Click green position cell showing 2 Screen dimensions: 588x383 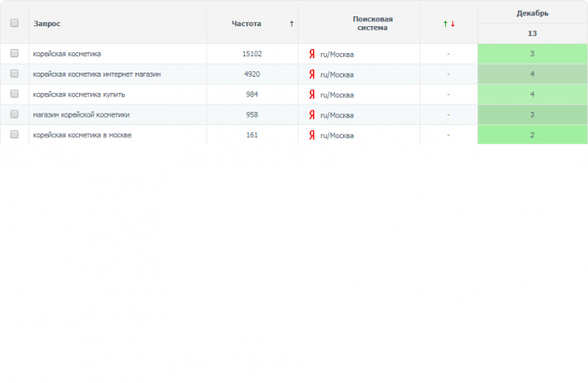pos(532,135)
